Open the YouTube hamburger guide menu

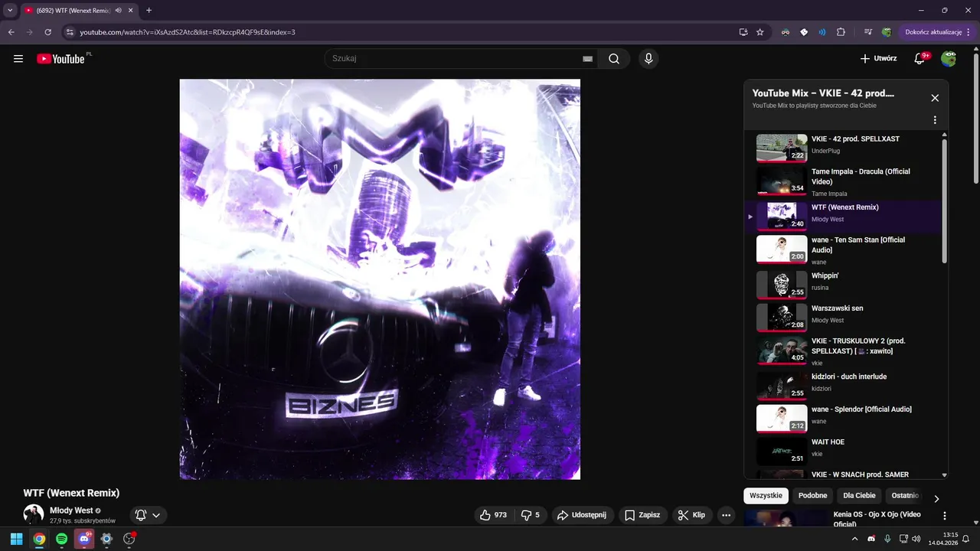click(x=18, y=59)
